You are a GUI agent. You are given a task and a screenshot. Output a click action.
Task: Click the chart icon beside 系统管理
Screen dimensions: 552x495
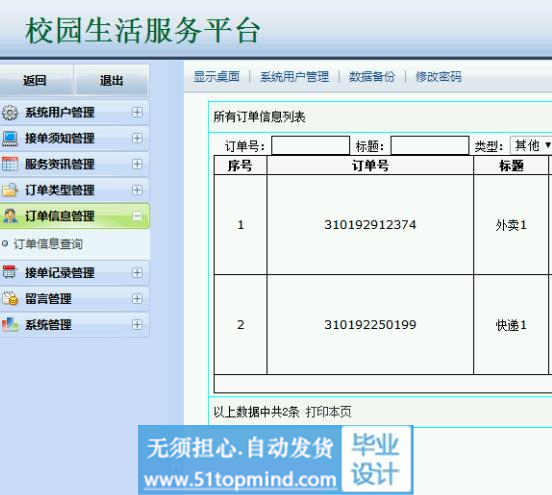[10, 325]
